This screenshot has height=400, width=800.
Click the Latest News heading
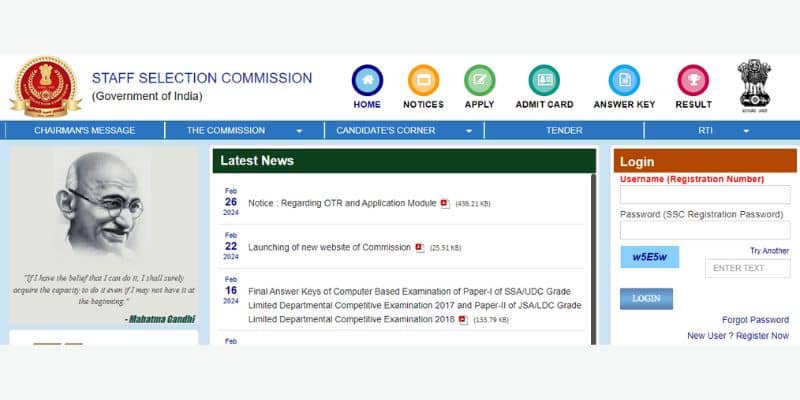[x=257, y=161]
